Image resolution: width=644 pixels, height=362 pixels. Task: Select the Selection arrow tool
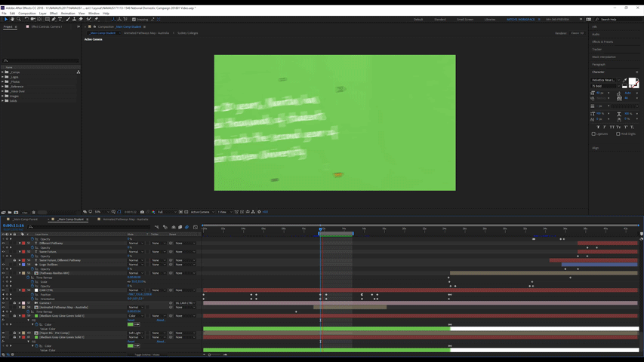tap(6, 20)
